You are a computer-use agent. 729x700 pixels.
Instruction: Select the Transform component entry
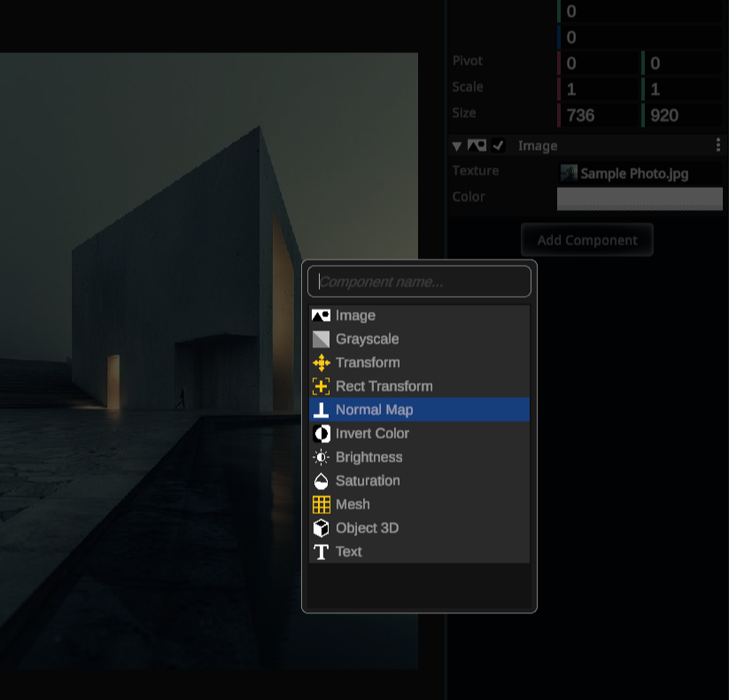(419, 362)
